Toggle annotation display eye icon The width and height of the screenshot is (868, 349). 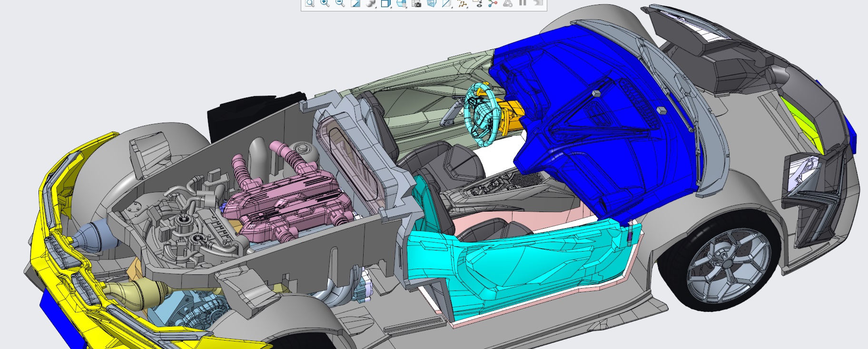tap(477, 3)
